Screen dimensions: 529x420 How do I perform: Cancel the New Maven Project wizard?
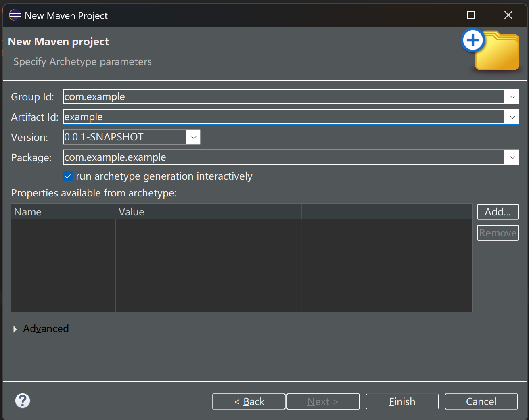pos(481,401)
